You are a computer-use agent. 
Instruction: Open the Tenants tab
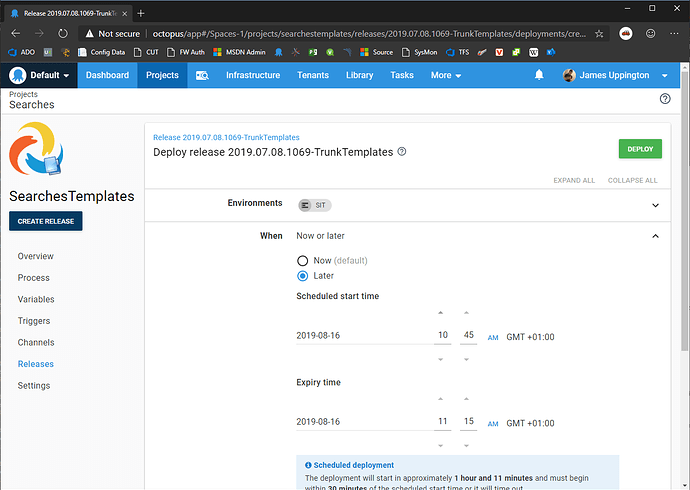tap(313, 75)
